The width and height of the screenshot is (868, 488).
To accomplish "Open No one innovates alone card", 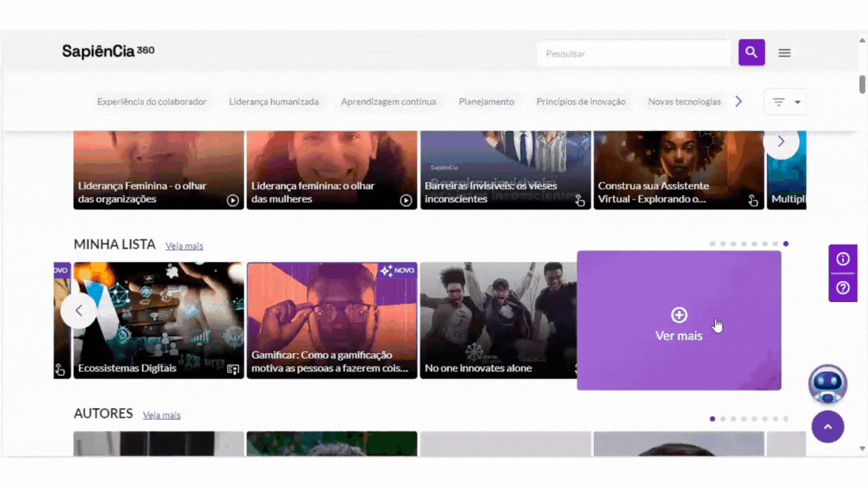I will click(498, 320).
